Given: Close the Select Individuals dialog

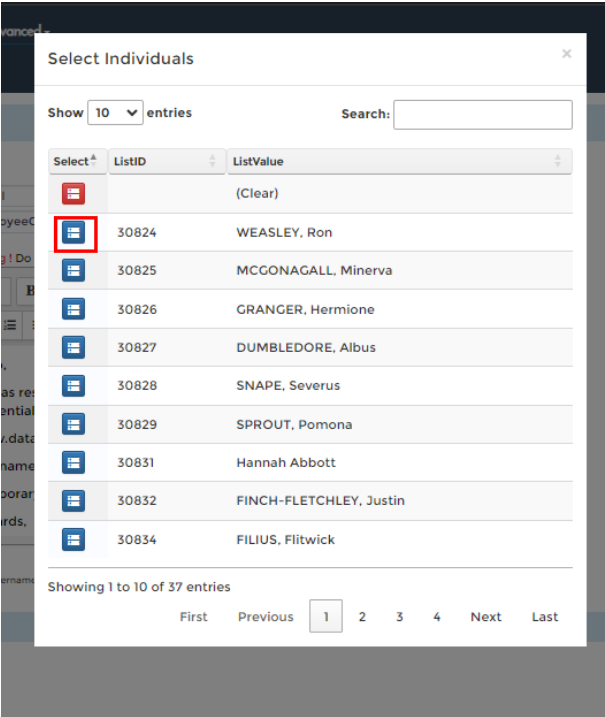Looking at the screenshot, I should click(x=566, y=54).
